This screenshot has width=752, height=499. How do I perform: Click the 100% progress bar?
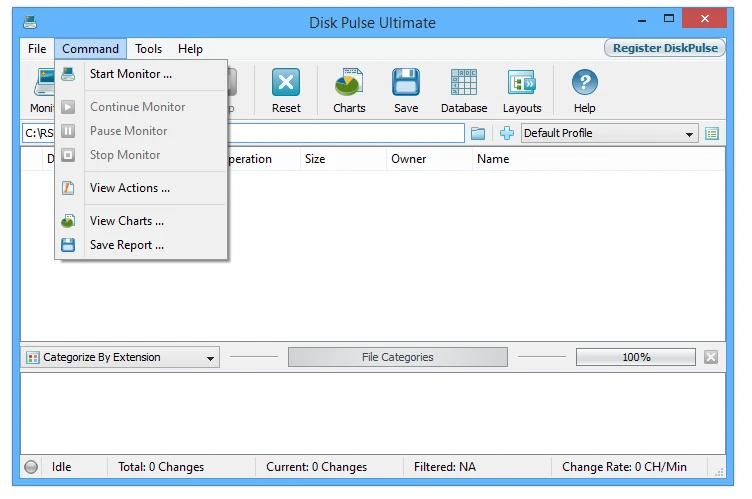pos(636,357)
